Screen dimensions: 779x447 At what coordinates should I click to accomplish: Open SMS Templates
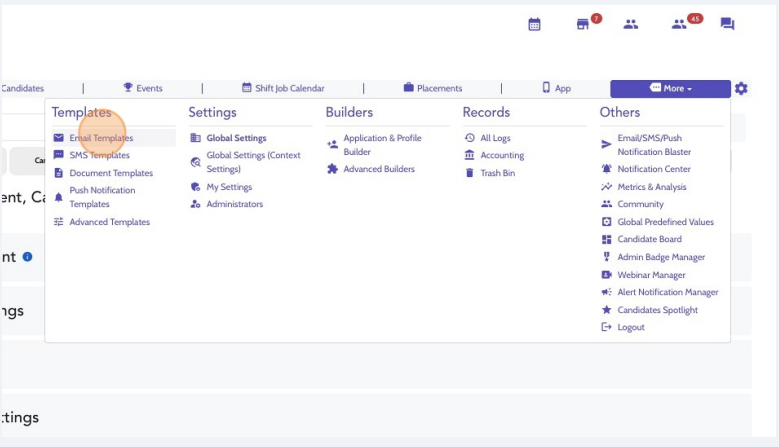pyautogui.click(x=99, y=155)
